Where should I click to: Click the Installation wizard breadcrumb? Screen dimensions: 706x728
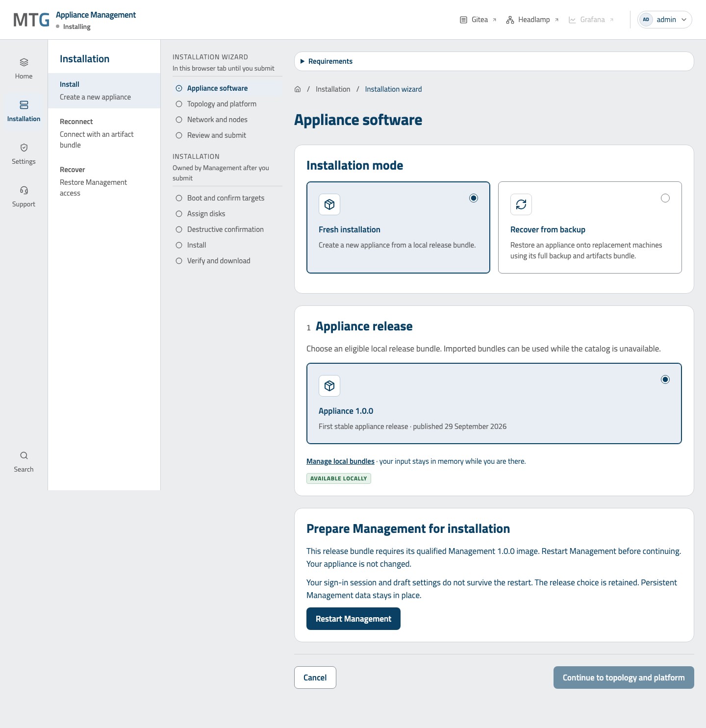(393, 89)
